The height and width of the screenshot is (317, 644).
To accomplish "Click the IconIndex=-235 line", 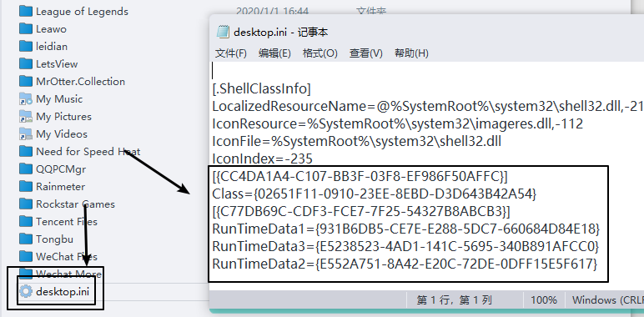I will (263, 158).
